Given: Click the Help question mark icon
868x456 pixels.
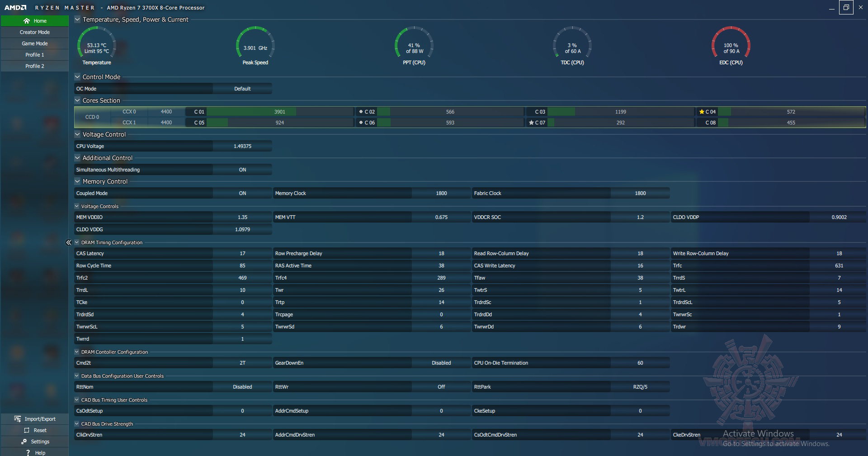Looking at the screenshot, I should tap(28, 452).
